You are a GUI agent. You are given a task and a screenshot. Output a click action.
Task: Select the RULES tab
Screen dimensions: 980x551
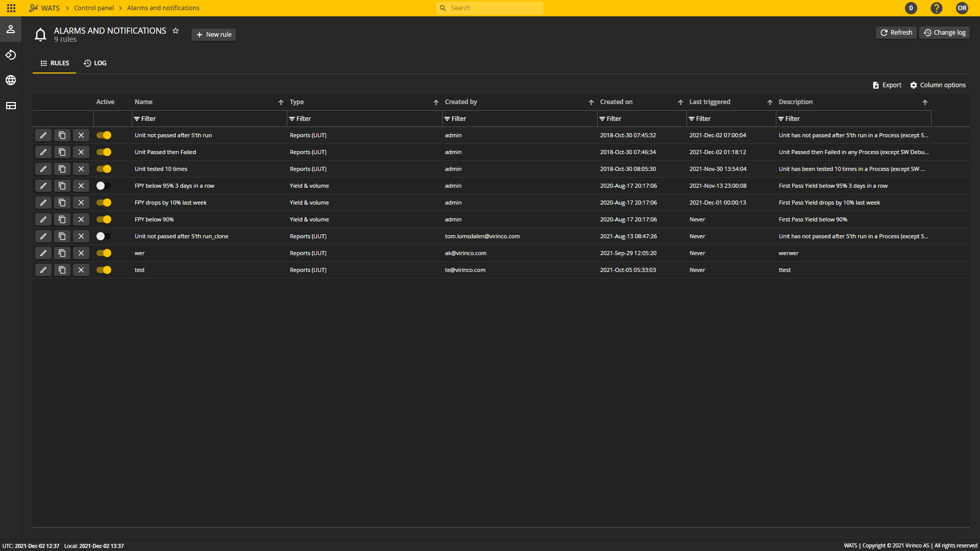[x=55, y=63]
